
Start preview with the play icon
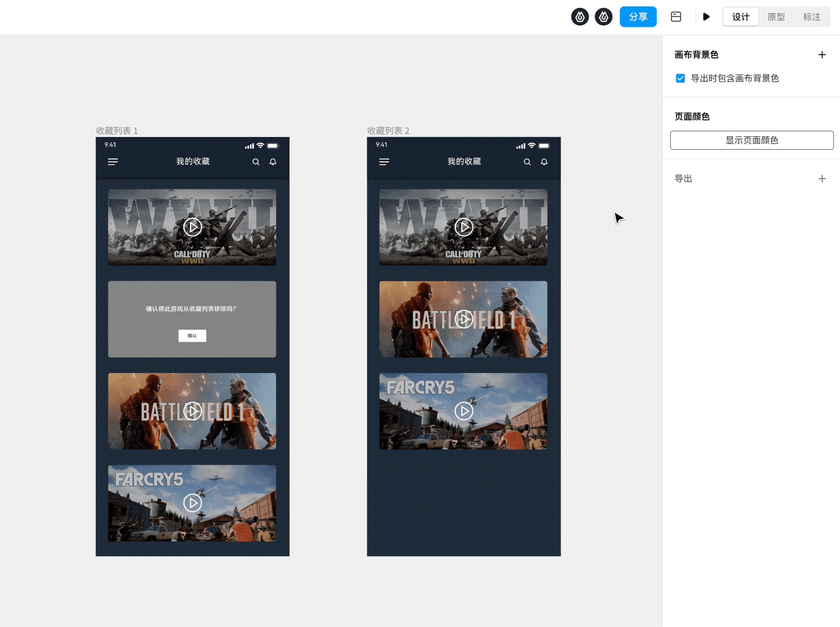706,17
